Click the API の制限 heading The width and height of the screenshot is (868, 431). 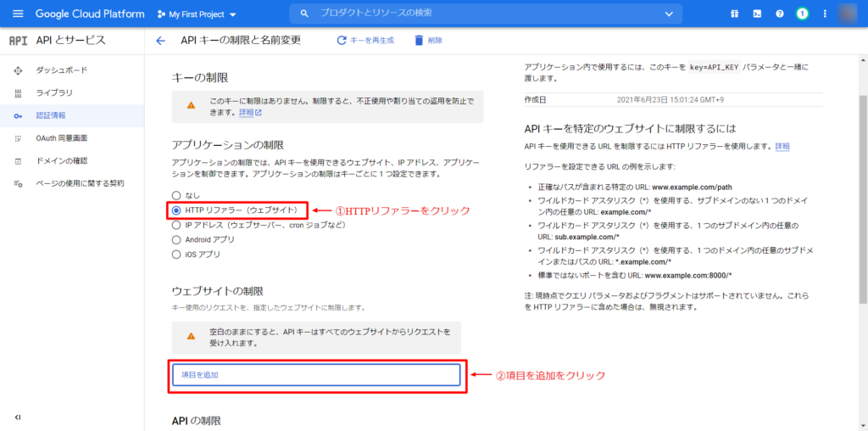[196, 421]
